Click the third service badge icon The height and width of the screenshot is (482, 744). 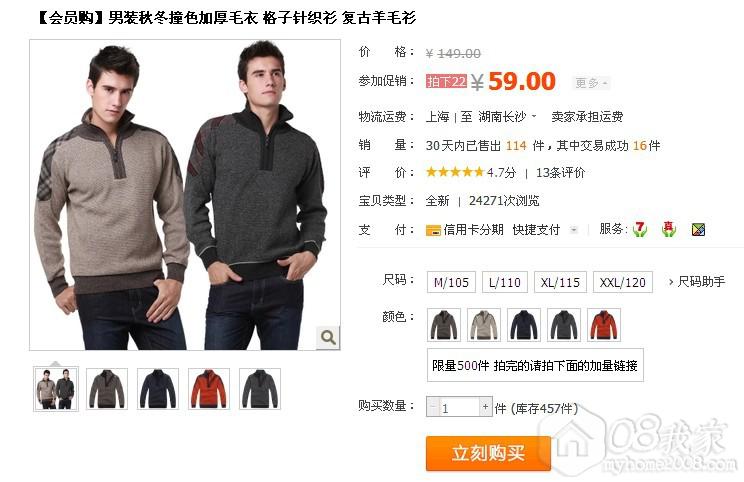coord(698,230)
